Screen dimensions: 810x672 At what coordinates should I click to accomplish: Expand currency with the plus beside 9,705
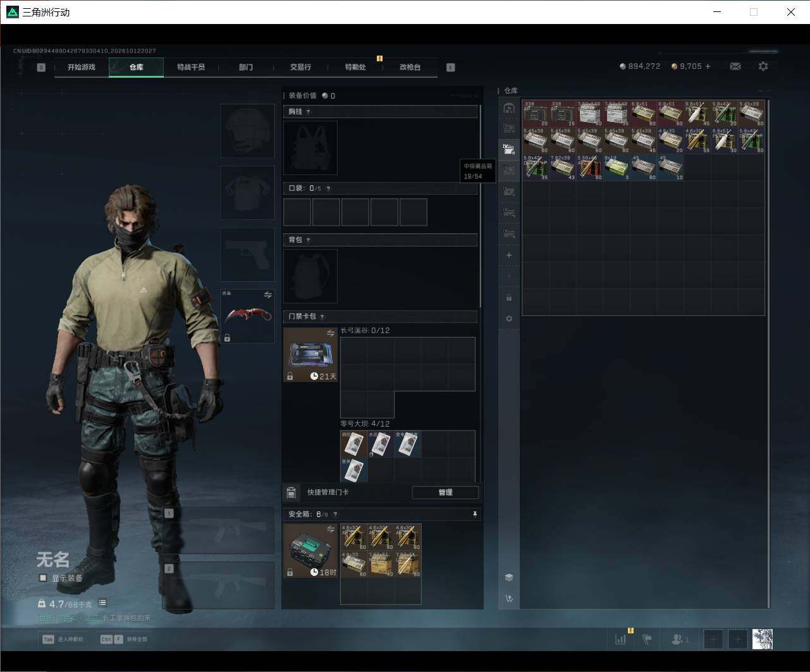pyautogui.click(x=708, y=66)
